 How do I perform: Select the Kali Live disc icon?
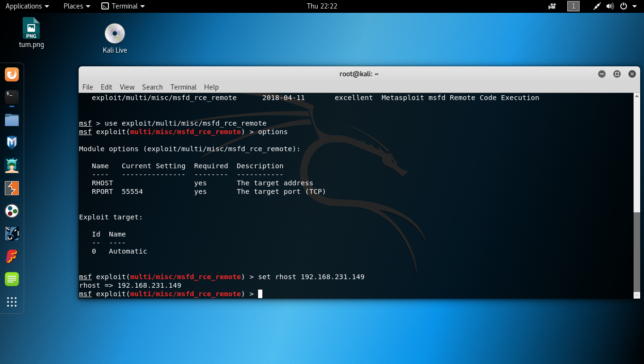click(115, 39)
